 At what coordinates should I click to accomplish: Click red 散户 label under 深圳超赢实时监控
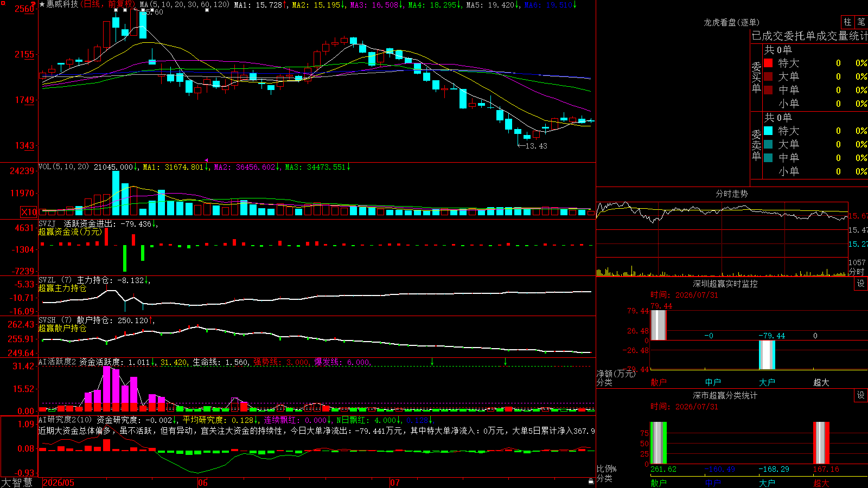point(659,382)
